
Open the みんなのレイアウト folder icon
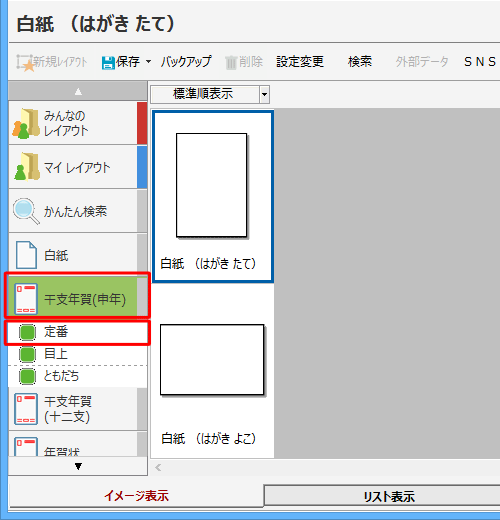pos(26,123)
